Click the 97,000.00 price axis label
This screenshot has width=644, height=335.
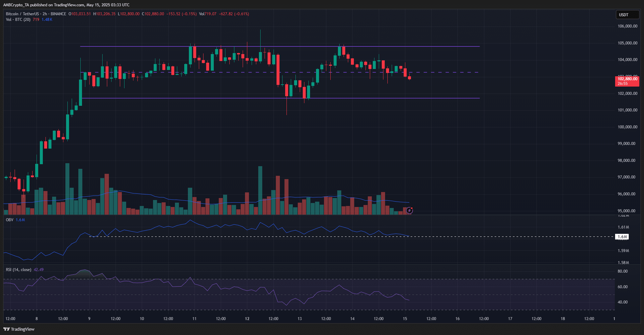tap(626, 177)
